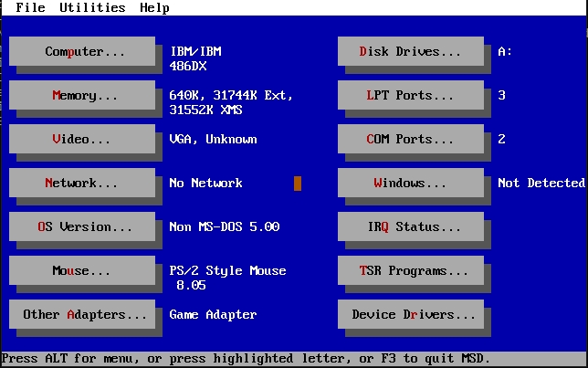
Task: Click the "31552K XMS" value
Action: 205,110
